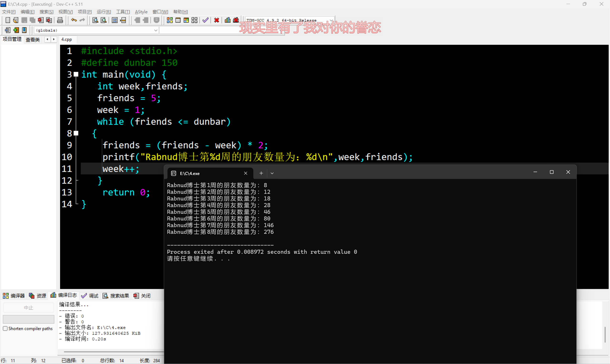Click the 中止 abort button
610x364 pixels.
point(29,308)
